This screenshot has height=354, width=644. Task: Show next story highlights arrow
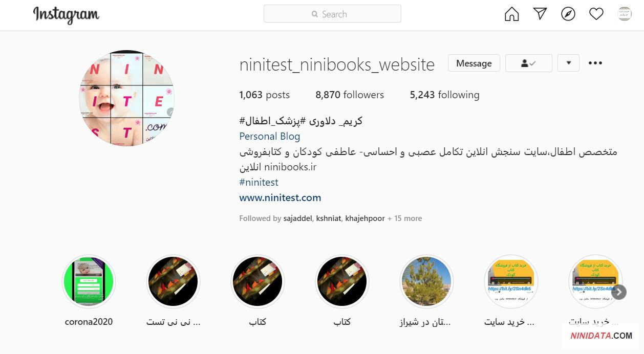(619, 292)
